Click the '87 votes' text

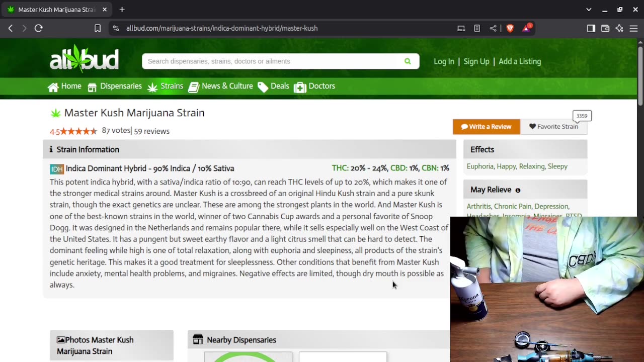point(116,131)
